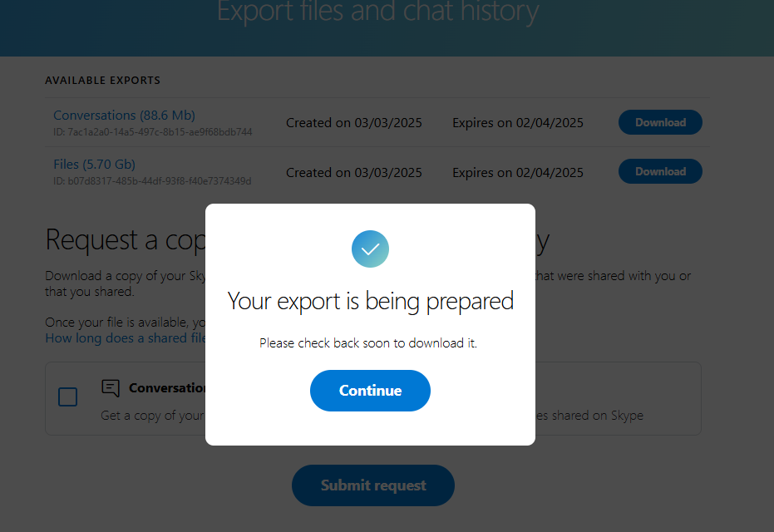Click the 'Your export is being prepared' heading
Image resolution: width=774 pixels, height=532 pixels.
pyautogui.click(x=370, y=301)
